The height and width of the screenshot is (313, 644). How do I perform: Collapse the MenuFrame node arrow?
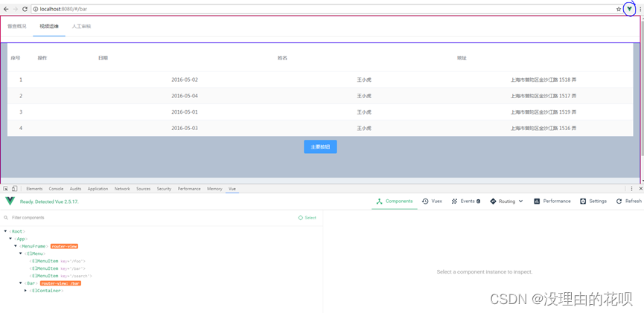click(x=15, y=246)
